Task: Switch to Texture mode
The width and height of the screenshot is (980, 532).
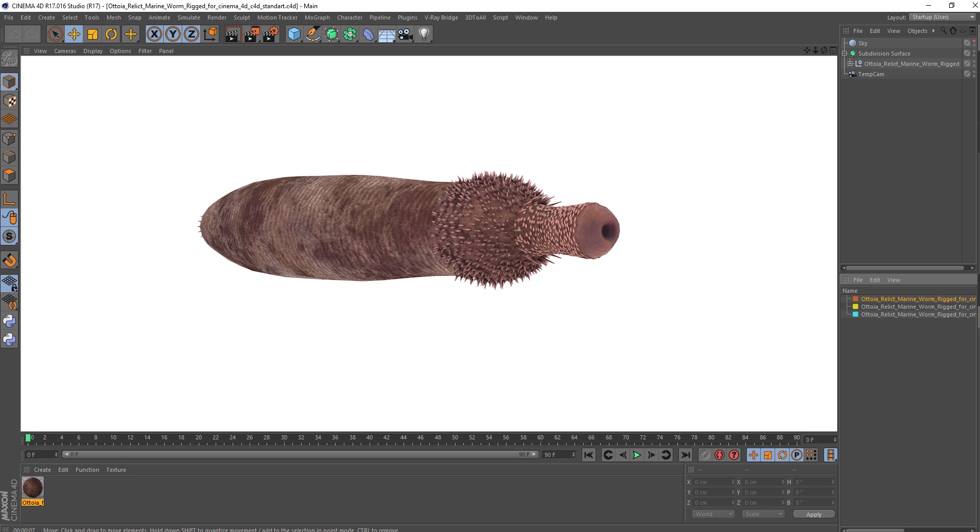Action: (x=9, y=101)
